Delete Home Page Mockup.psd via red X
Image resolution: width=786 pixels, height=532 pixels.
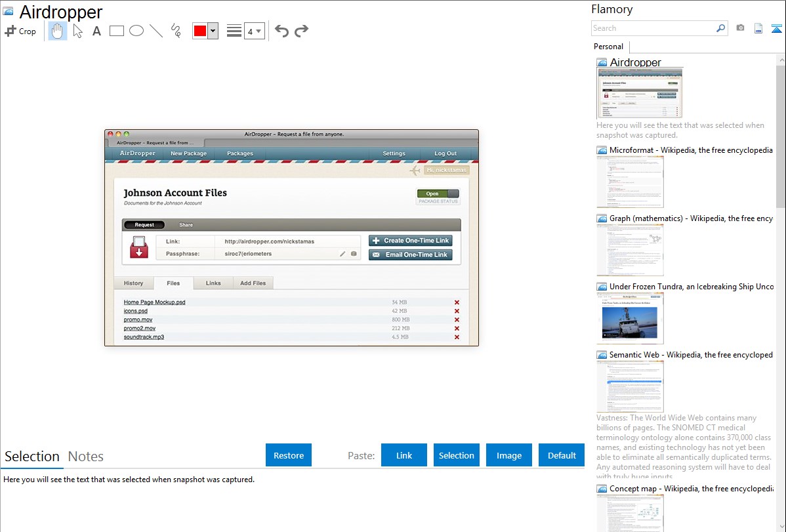457,302
